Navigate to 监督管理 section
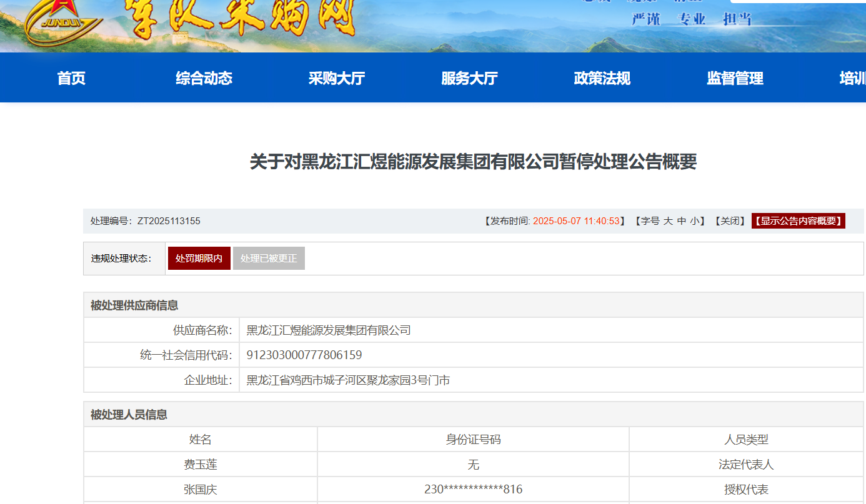 pyautogui.click(x=735, y=78)
